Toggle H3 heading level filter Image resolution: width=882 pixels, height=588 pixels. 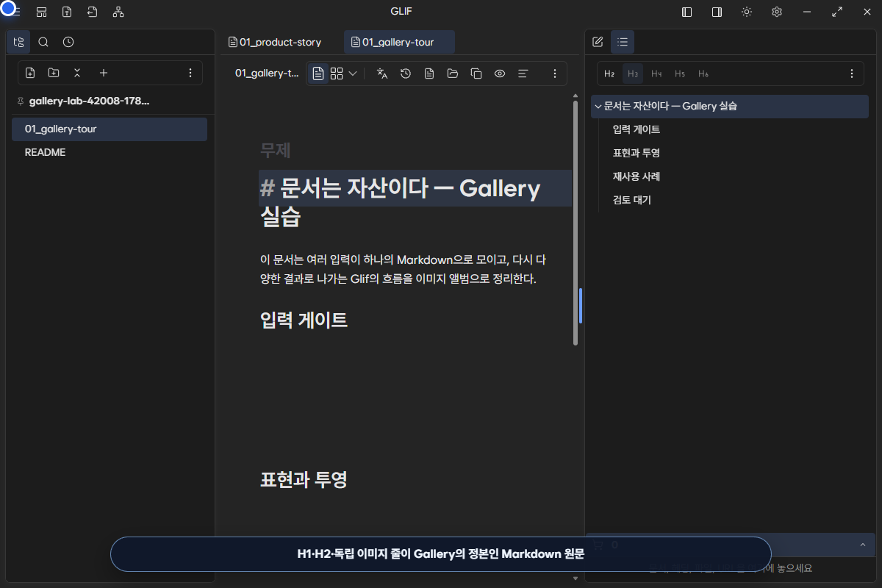pyautogui.click(x=633, y=73)
